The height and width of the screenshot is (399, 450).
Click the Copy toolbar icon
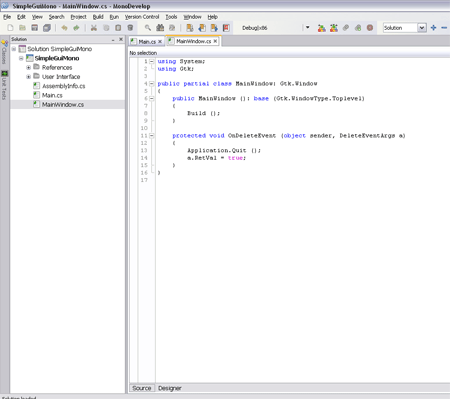(106, 28)
